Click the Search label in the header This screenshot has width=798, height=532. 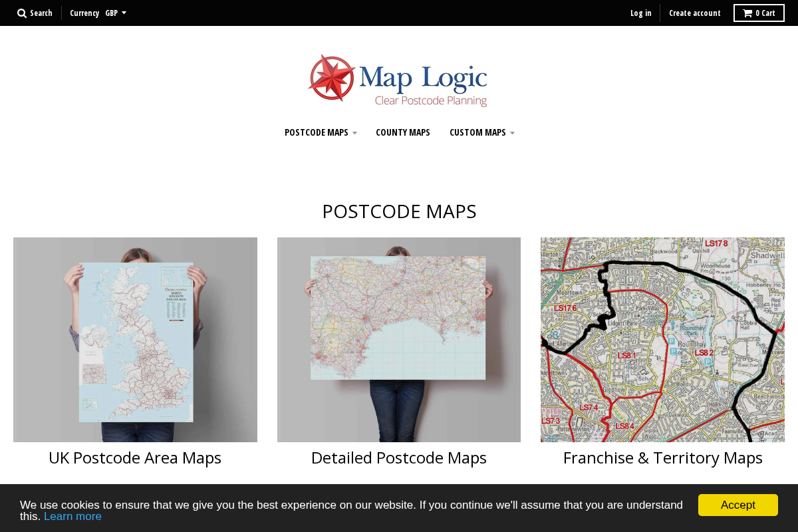[41, 13]
